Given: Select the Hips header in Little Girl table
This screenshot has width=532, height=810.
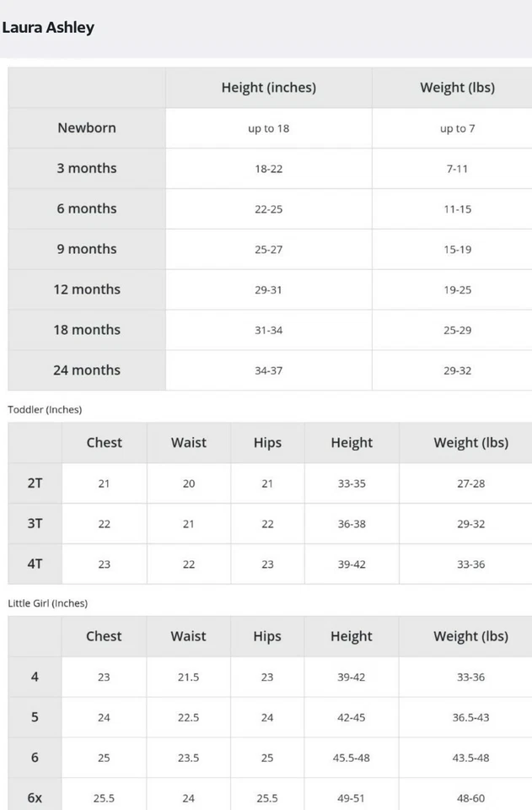Looking at the screenshot, I should click(x=267, y=636).
